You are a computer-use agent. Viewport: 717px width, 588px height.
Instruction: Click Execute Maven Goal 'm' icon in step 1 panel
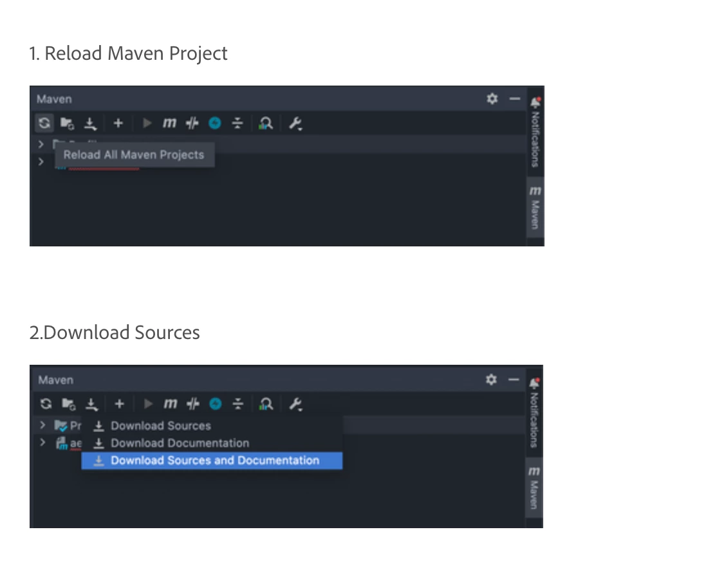pyautogui.click(x=169, y=123)
